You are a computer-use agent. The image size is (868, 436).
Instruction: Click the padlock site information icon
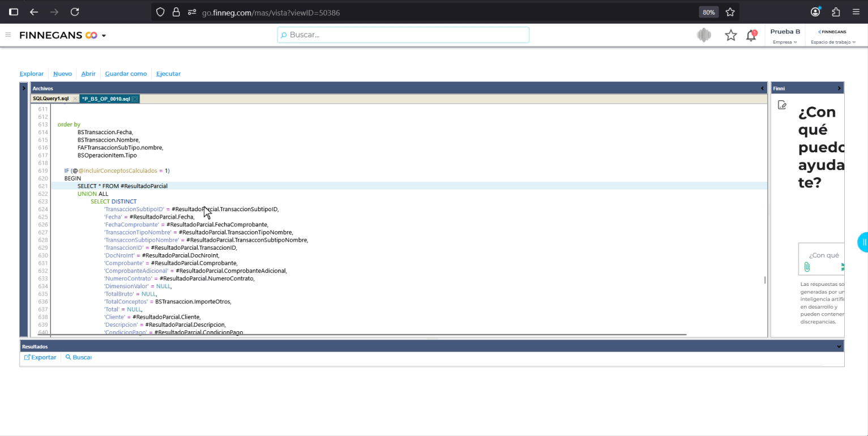[176, 12]
